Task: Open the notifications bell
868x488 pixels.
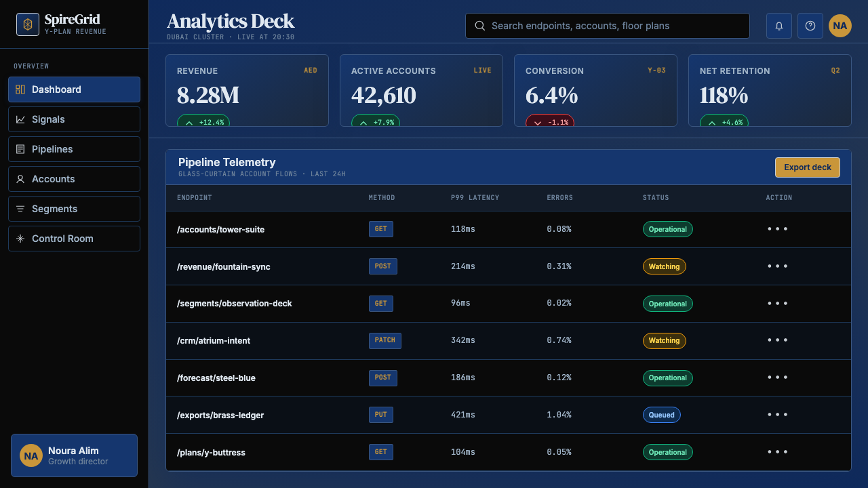Action: pyautogui.click(x=779, y=26)
